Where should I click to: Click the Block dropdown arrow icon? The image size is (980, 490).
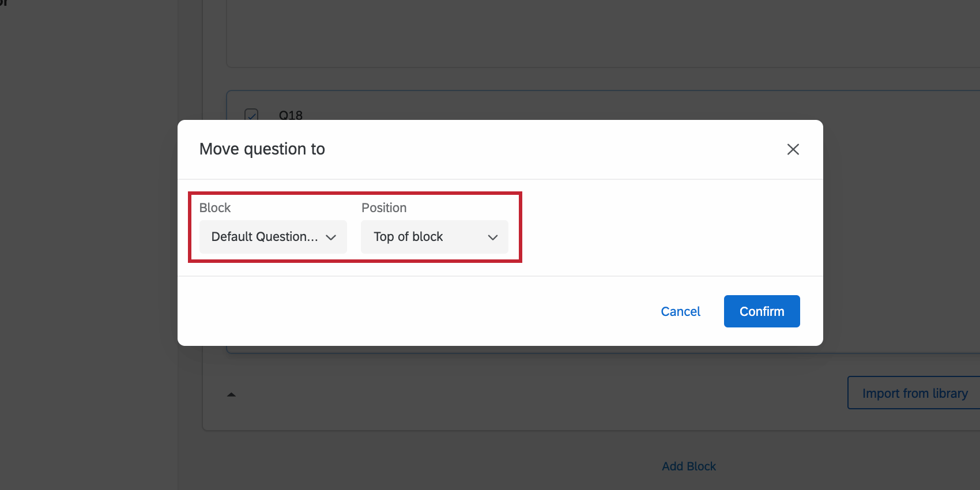tap(331, 237)
